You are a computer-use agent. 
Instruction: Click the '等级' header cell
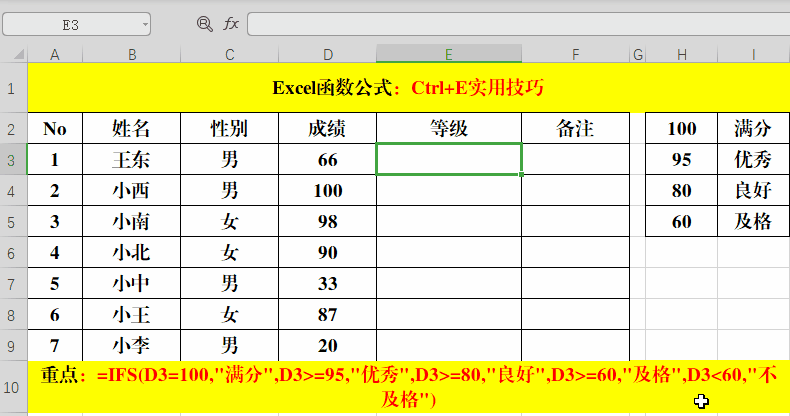pyautogui.click(x=449, y=128)
